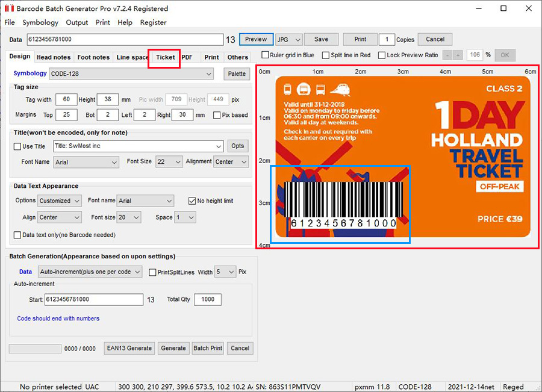Expand the Alignment Center dropdown
This screenshot has height=392, width=542.
[231, 162]
